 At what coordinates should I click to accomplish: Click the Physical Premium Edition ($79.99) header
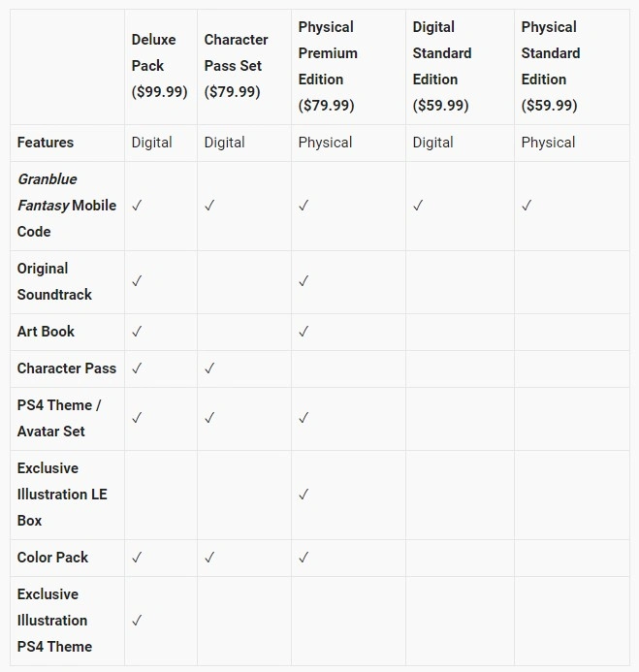tap(328, 66)
